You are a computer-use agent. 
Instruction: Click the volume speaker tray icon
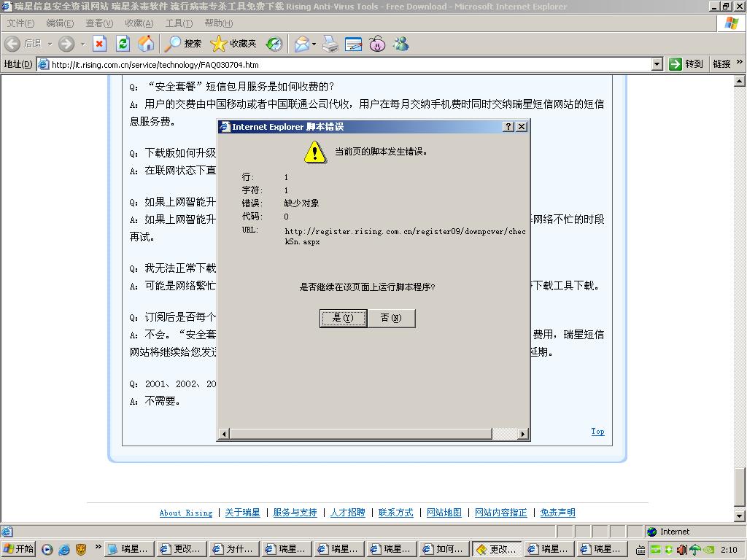point(682,550)
